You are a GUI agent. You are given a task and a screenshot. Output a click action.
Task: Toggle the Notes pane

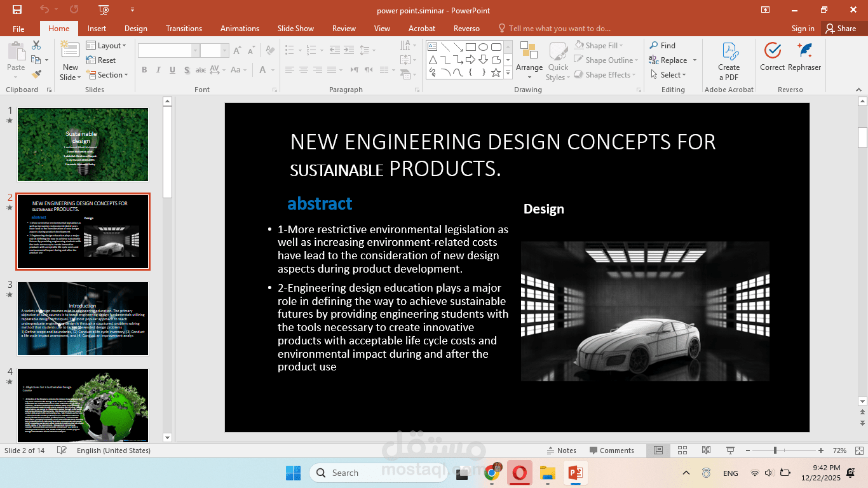click(x=562, y=451)
